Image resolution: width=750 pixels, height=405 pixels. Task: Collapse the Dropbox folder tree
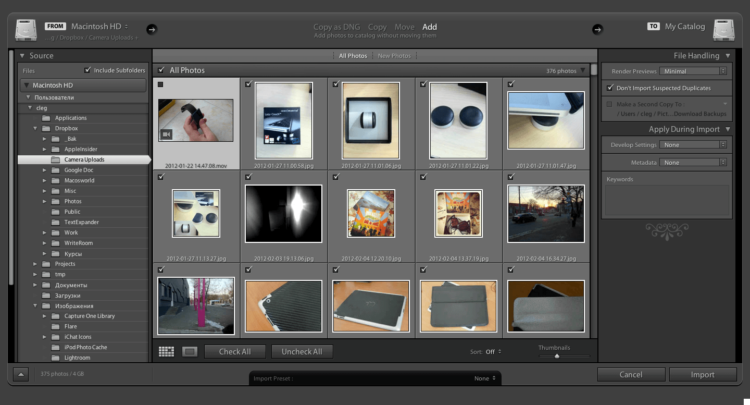[35, 129]
